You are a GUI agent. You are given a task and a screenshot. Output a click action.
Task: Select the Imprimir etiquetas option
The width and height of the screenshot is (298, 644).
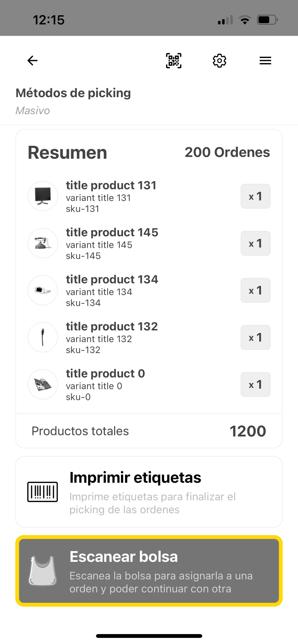[149, 492]
